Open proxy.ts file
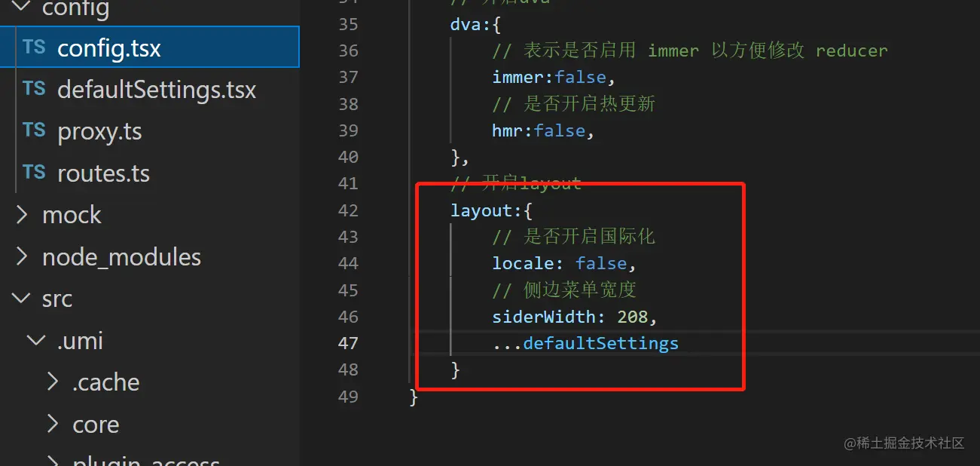The height and width of the screenshot is (466, 980). (x=99, y=132)
